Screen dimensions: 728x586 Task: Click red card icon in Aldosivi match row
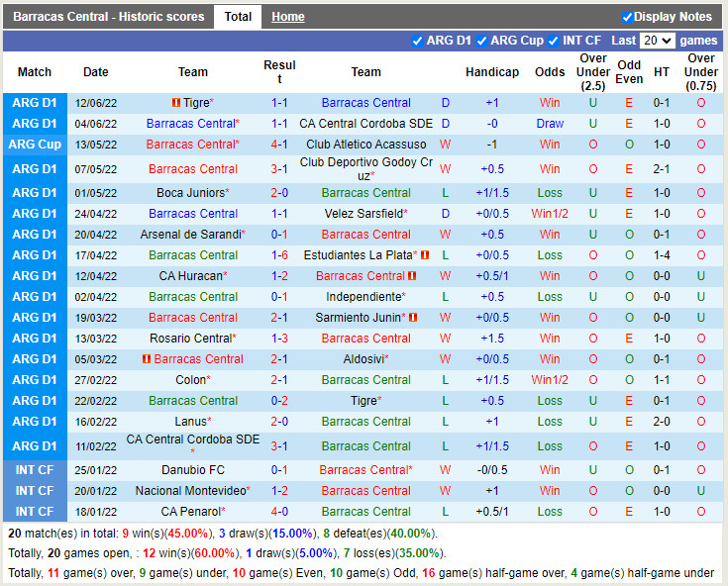[145, 359]
